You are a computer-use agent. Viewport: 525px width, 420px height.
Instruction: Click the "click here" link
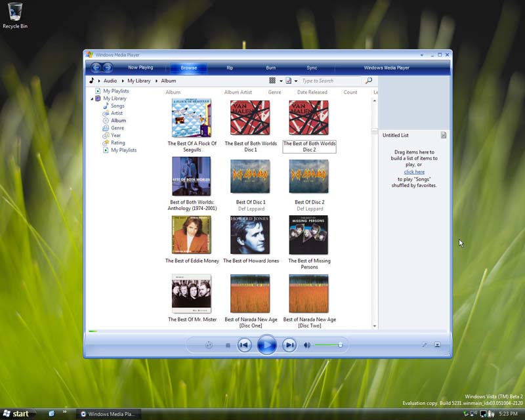click(414, 172)
